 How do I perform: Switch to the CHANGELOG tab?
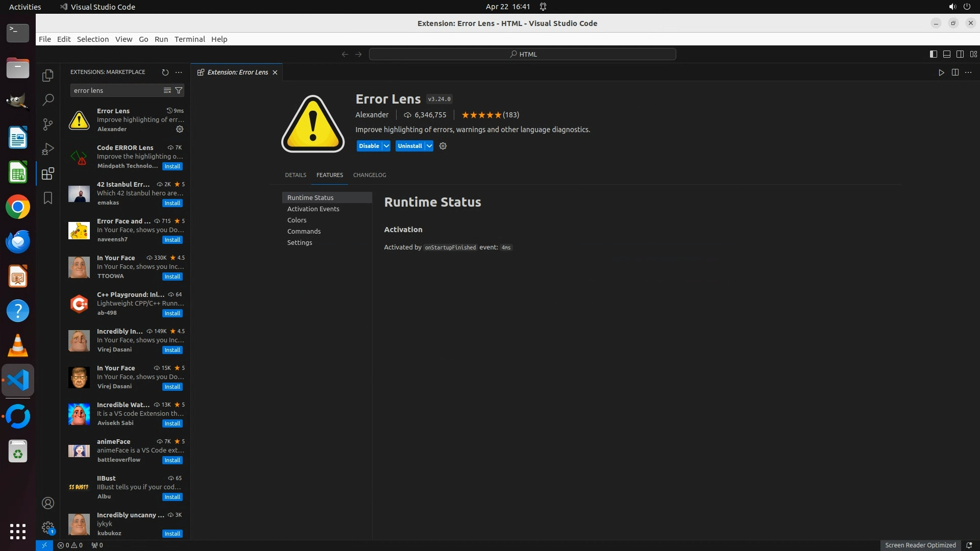click(370, 175)
